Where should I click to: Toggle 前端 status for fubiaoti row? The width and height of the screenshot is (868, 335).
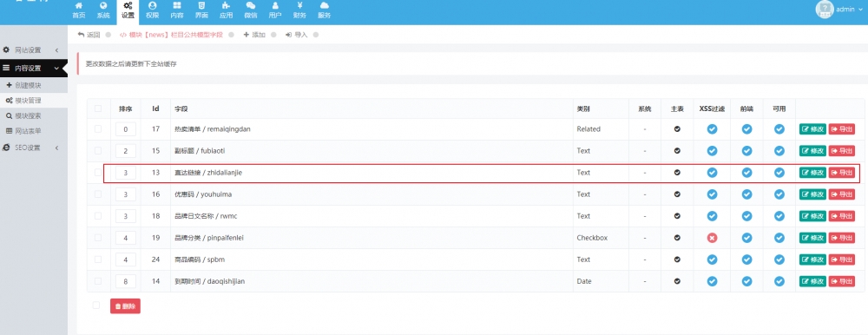(746, 151)
